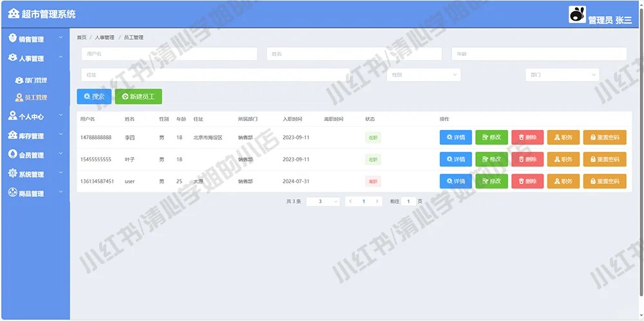Expand the 商品管理 menu chevron
The width and height of the screenshot is (644, 321).
pos(61,192)
